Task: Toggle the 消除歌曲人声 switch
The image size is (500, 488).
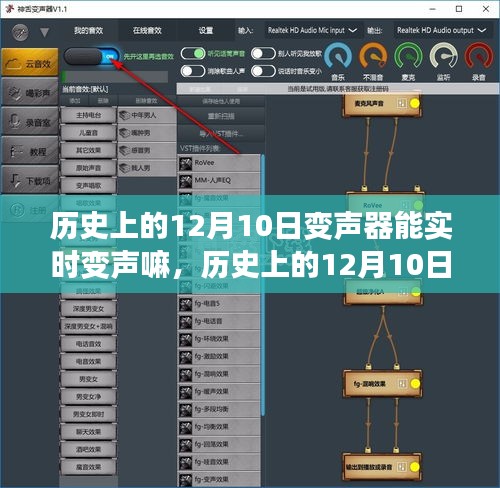Action: [x=193, y=71]
